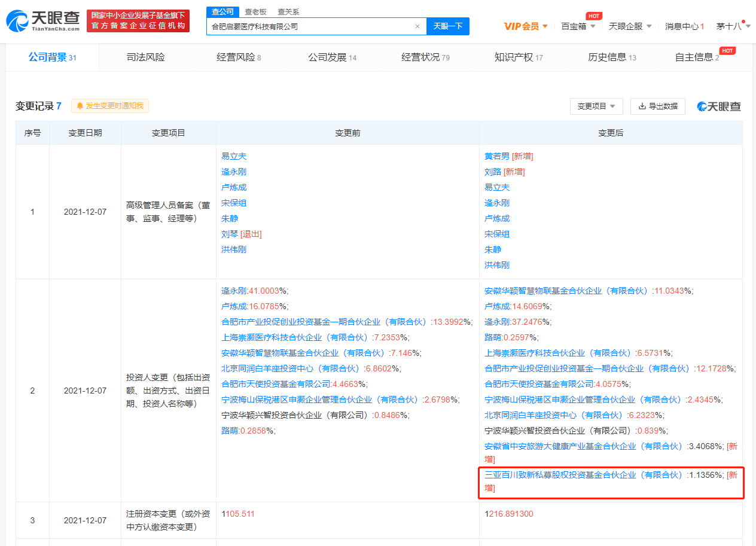
Task: Open 卢炼成 investor link showing 14.6069%
Action: [497, 307]
